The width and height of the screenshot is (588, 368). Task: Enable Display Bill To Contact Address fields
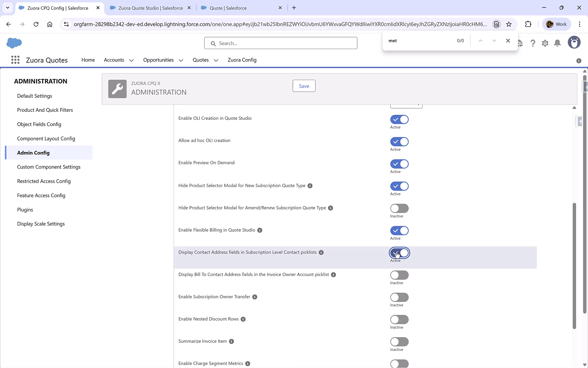pos(399,275)
